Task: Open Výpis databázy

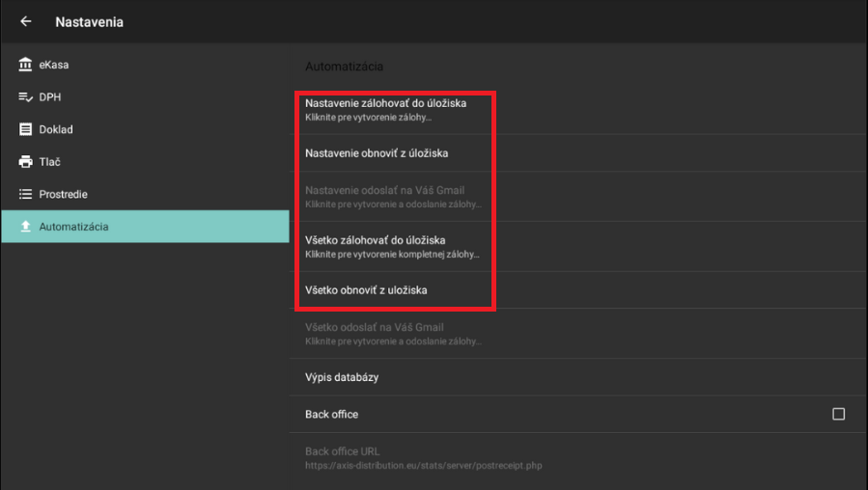Action: point(342,377)
